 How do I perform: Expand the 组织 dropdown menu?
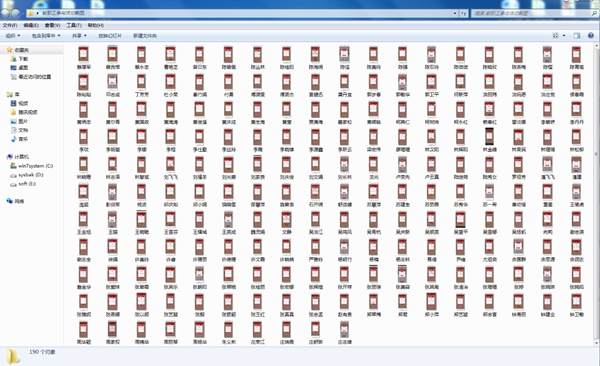(x=13, y=36)
